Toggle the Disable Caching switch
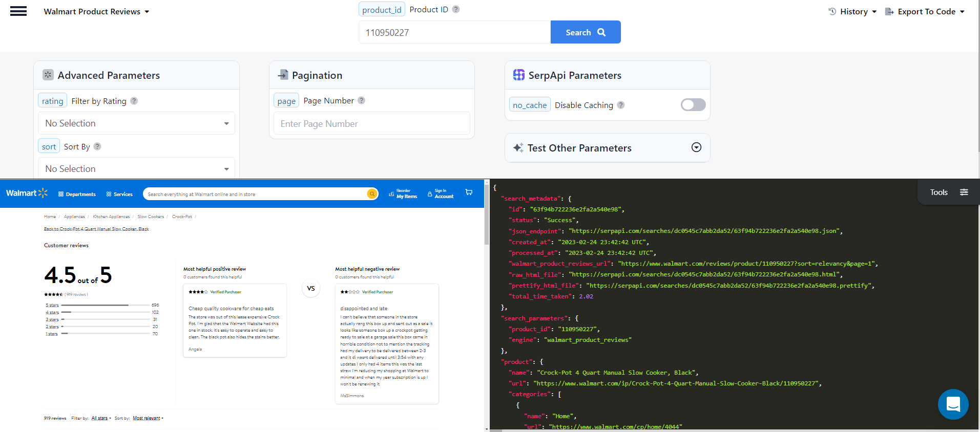 tap(693, 105)
